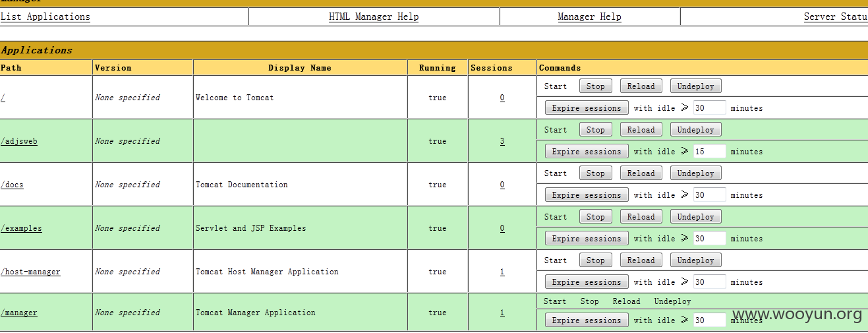
Task: View sessions count for /examples
Action: click(502, 228)
